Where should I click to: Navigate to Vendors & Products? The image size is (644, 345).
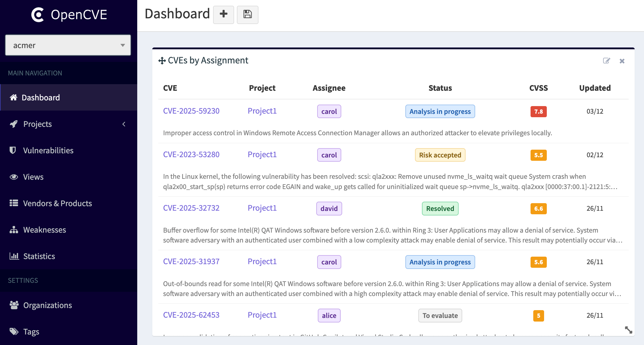(x=57, y=203)
